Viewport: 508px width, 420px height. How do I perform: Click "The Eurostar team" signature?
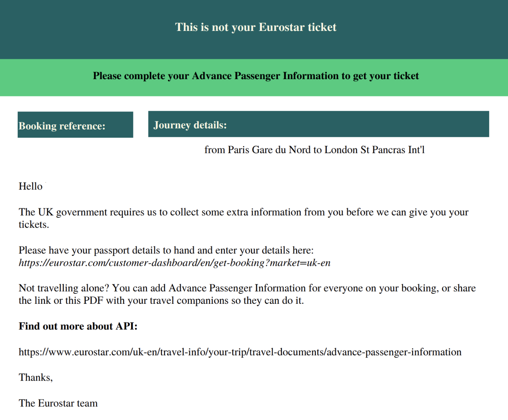58,403
